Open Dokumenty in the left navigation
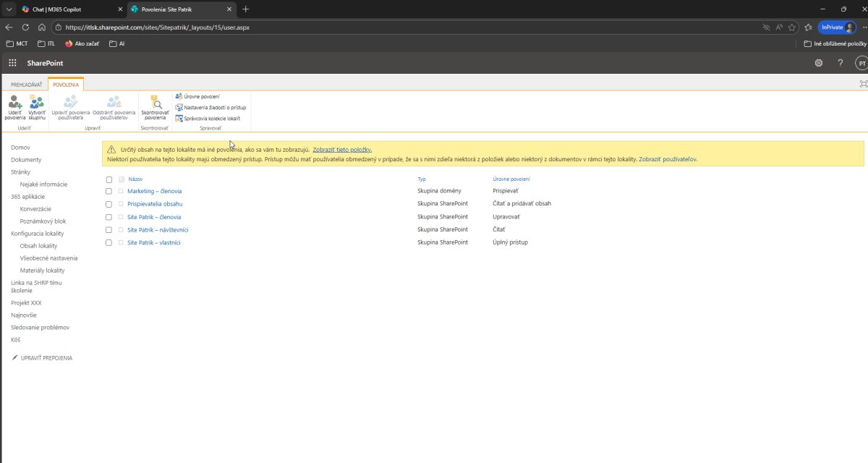868x463 pixels. (26, 160)
